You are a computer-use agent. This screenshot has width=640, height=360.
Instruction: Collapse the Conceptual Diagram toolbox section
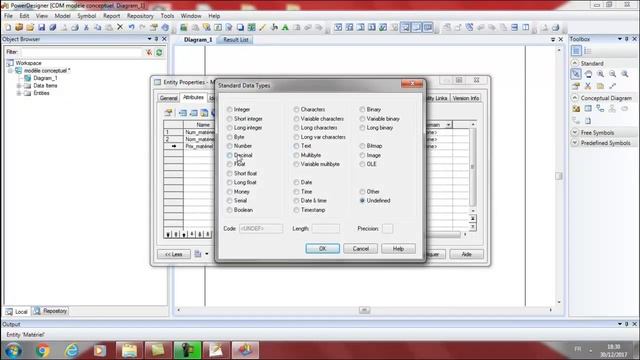pos(575,98)
